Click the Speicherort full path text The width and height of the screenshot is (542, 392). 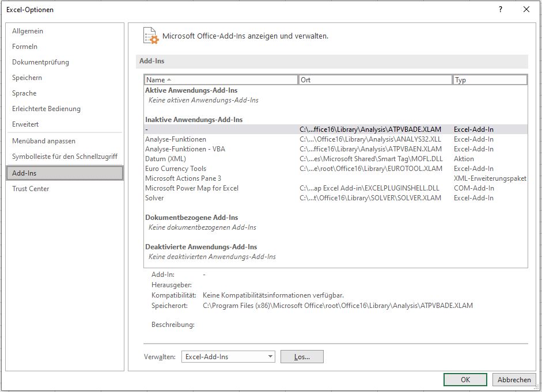click(x=338, y=306)
